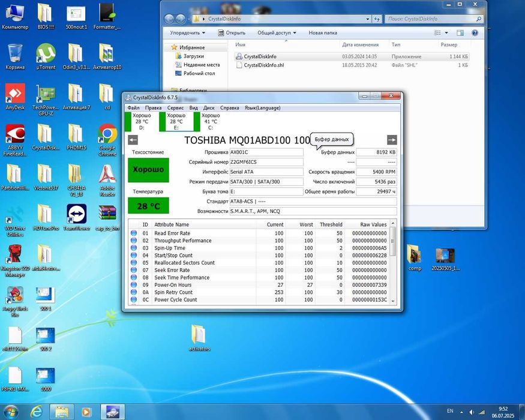Screen dimensions: 525x420
Task: Open the Правка menu in CrystalDiskInfo
Action: coord(154,108)
